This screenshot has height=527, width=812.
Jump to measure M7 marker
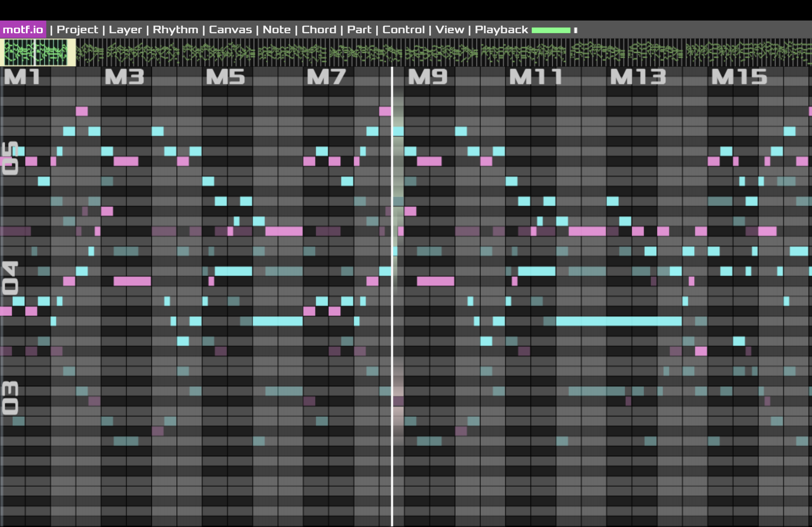(x=326, y=77)
